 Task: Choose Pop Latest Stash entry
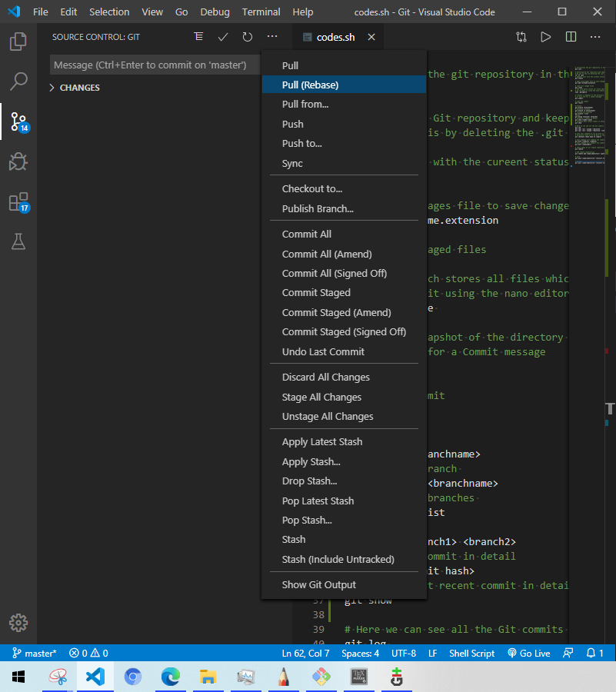pyautogui.click(x=345, y=501)
